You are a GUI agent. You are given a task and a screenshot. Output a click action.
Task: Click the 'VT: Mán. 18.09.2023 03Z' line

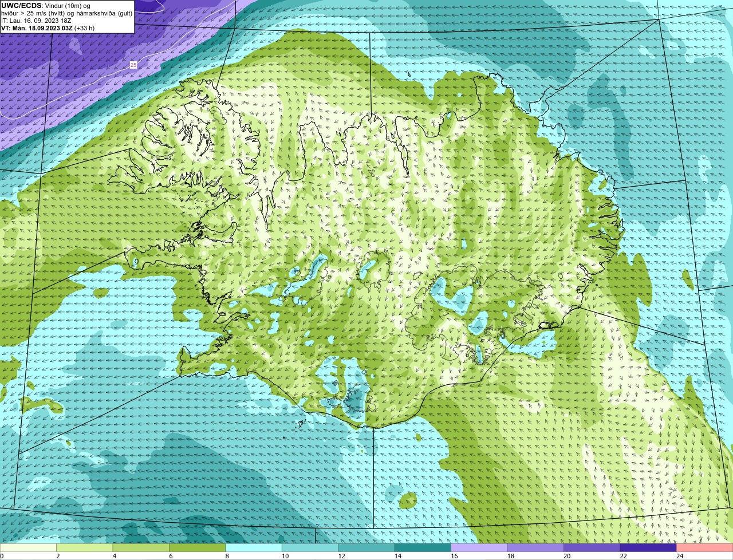[37, 28]
